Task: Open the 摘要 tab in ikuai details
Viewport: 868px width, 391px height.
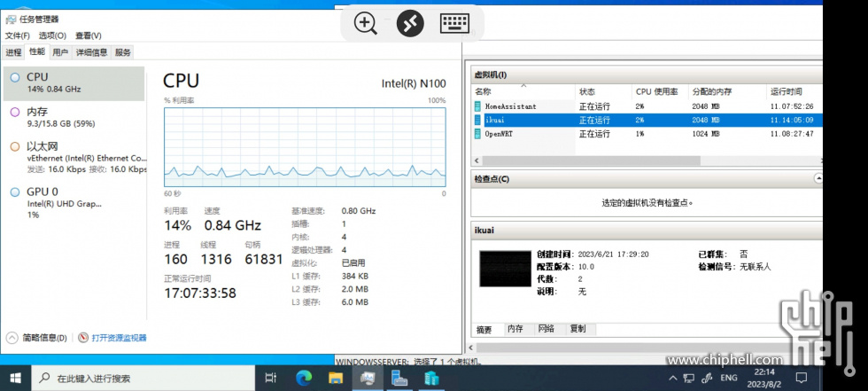Action: (484, 330)
